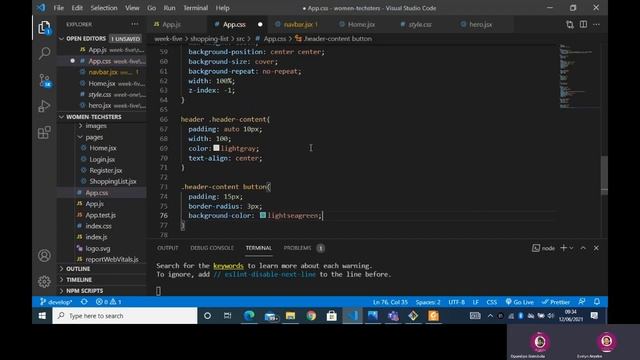Open Register.jsx in the file tree
Image resolution: width=640 pixels, height=360 pixels.
point(106,170)
